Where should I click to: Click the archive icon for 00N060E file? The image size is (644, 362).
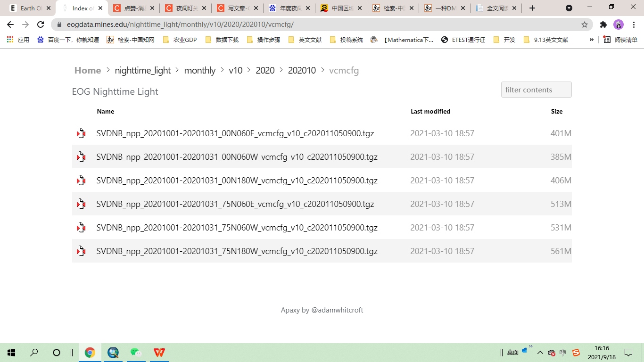click(x=81, y=133)
